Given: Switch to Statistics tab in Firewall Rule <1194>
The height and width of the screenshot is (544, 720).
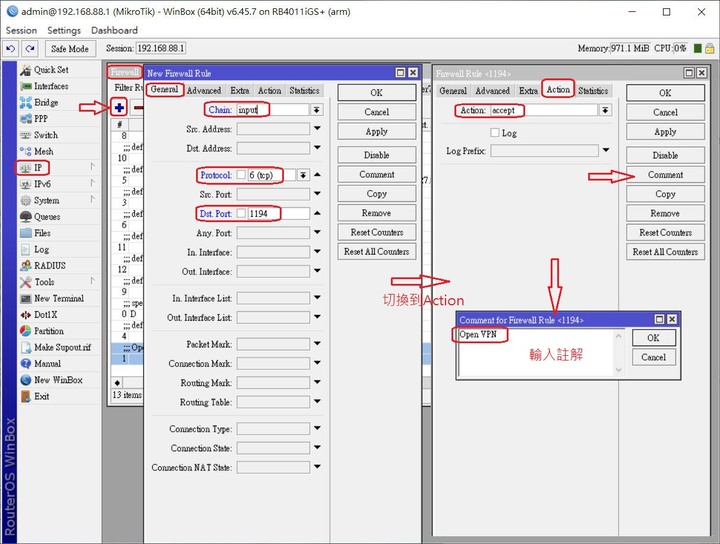Looking at the screenshot, I should [x=593, y=91].
